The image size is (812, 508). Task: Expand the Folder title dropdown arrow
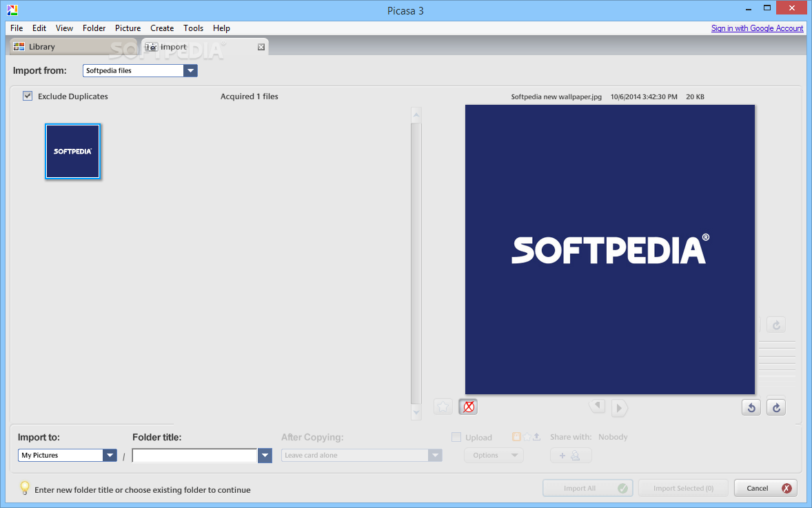(x=265, y=456)
